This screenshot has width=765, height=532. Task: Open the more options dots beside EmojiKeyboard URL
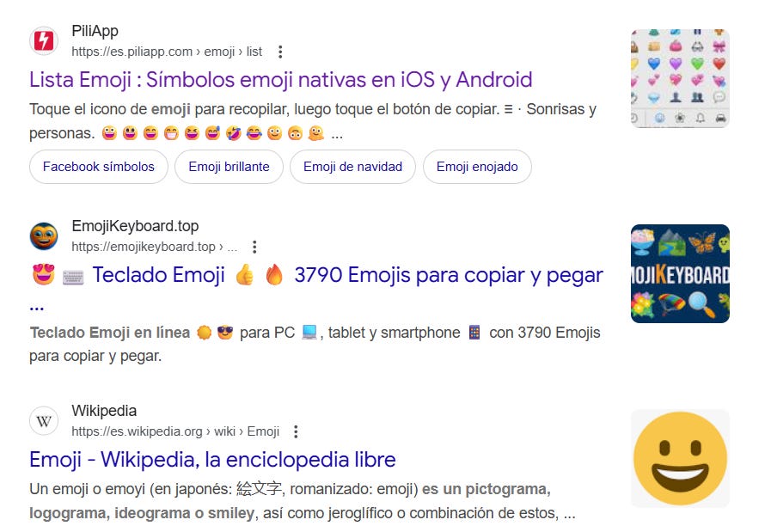click(x=254, y=247)
